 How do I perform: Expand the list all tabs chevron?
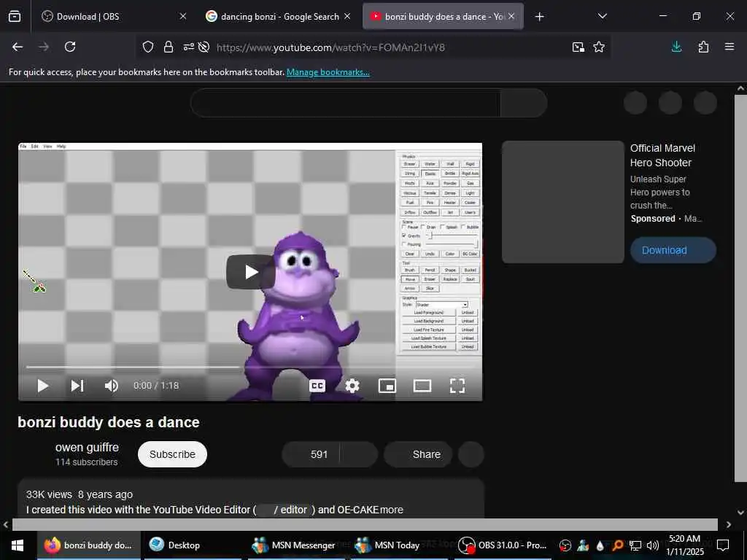(602, 17)
